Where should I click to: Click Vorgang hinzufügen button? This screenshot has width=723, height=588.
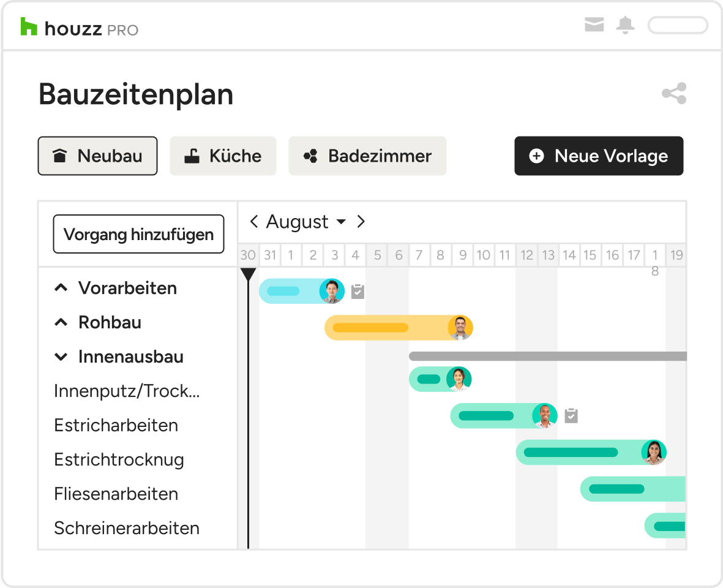[139, 234]
